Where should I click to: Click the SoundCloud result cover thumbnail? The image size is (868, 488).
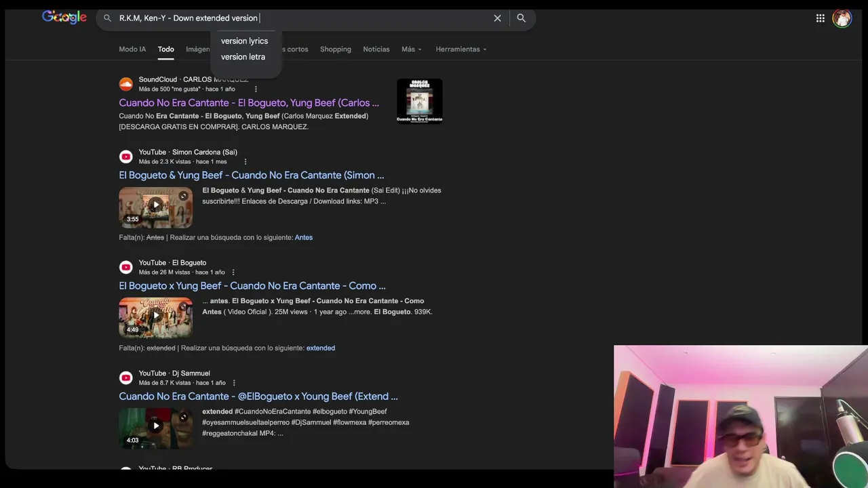point(420,101)
